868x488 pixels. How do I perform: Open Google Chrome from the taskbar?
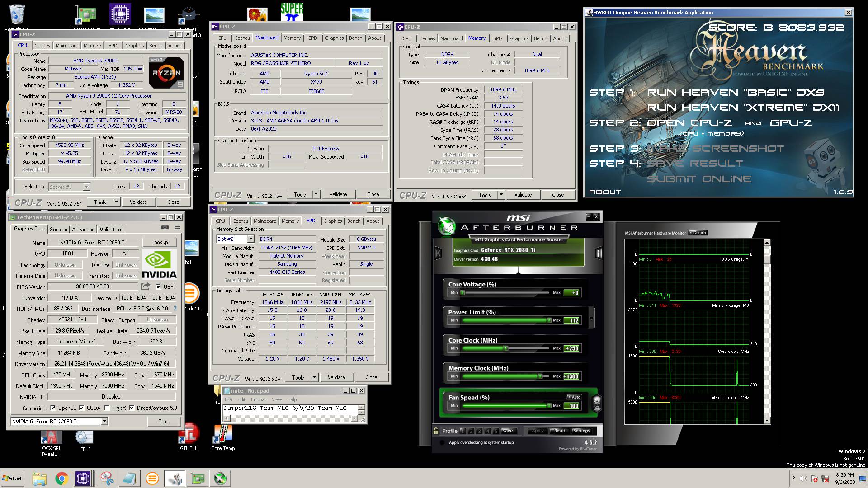coord(62,479)
